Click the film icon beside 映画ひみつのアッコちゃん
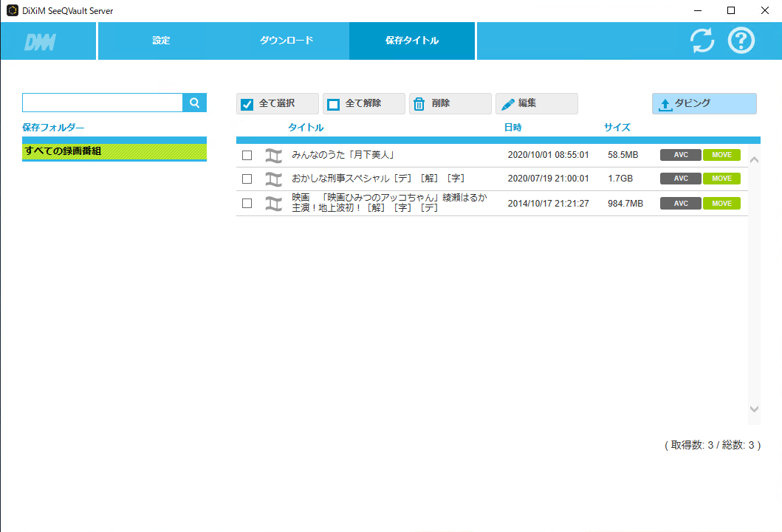Screen dimensions: 782x532 pos(274,204)
